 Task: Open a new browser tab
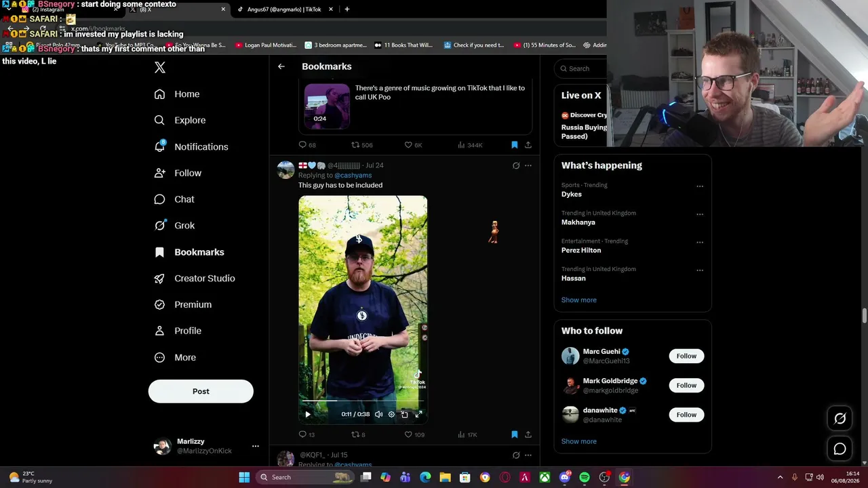(347, 9)
